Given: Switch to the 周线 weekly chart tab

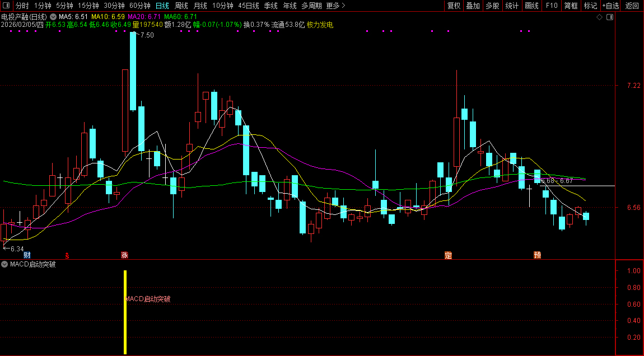Looking at the screenshot, I should coord(181,6).
